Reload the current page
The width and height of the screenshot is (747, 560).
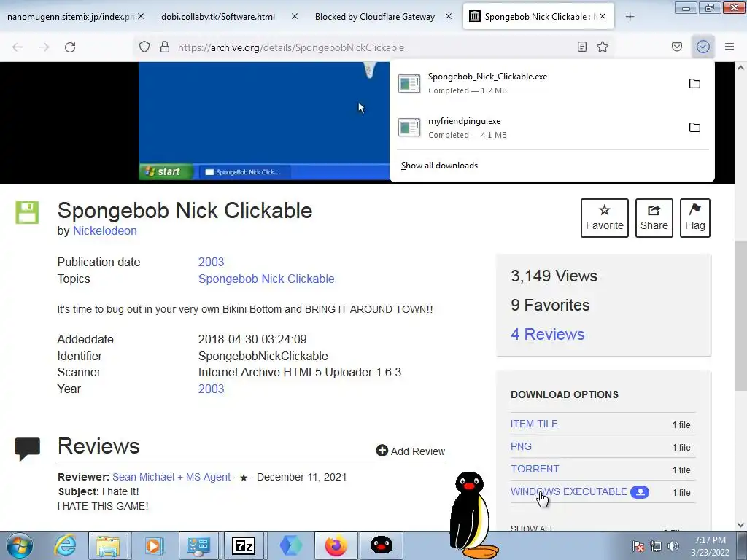pos(70,47)
